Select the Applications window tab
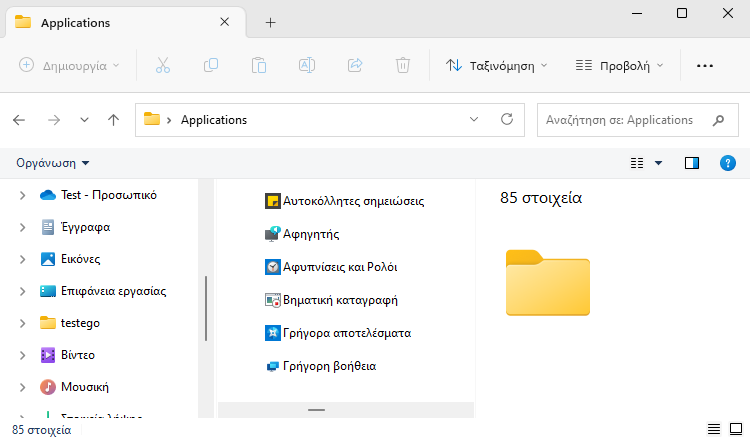This screenshot has width=750, height=440. (x=125, y=22)
